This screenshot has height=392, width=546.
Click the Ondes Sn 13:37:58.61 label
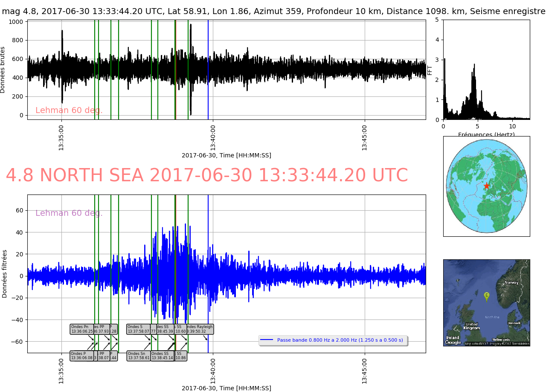click(138, 356)
